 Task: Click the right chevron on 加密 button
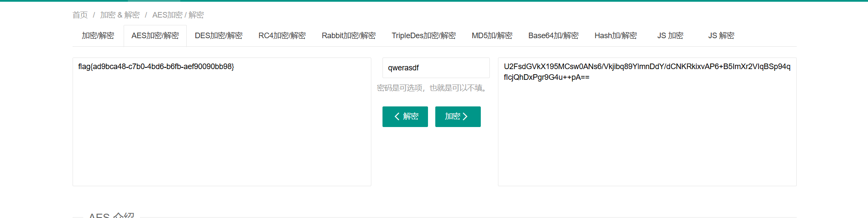tap(465, 117)
